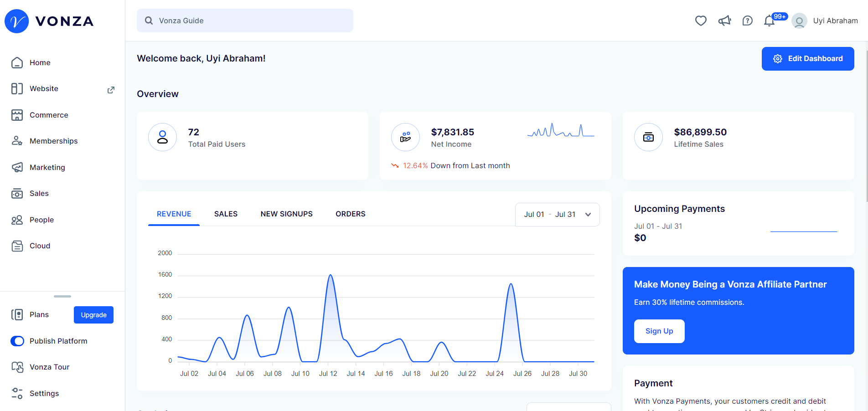Click the affiliate Sign Up button
The height and width of the screenshot is (411, 868).
(x=659, y=331)
